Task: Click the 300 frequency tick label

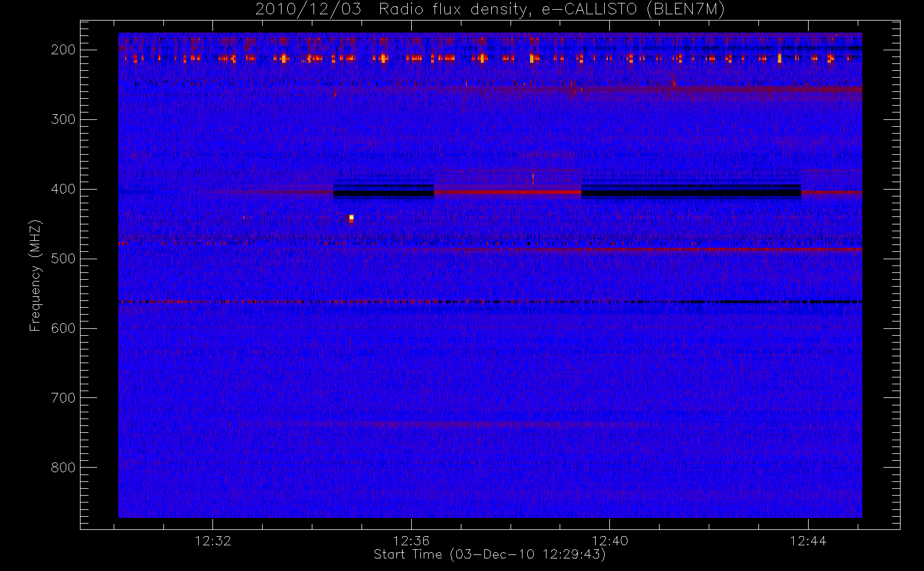Action: point(63,119)
